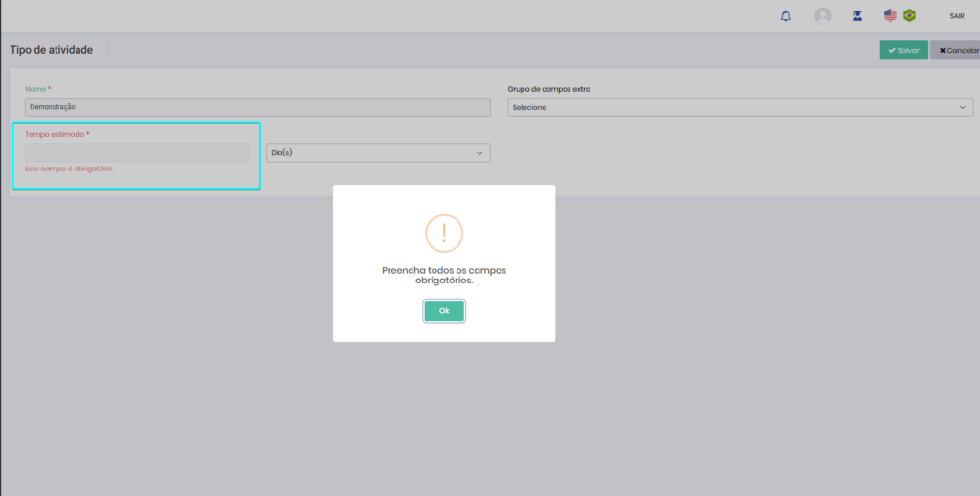Click the Nome field label
This screenshot has width=980, height=496.
pyautogui.click(x=36, y=89)
